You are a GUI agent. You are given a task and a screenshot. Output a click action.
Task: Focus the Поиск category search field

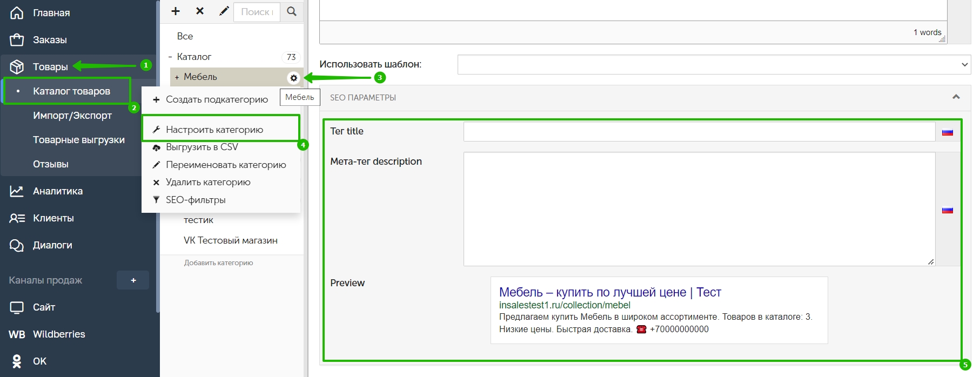(257, 11)
